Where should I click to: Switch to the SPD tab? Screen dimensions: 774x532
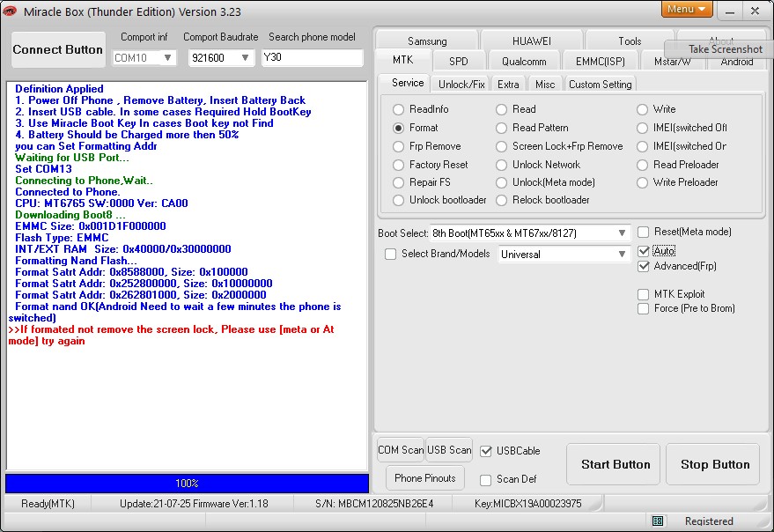click(x=458, y=62)
